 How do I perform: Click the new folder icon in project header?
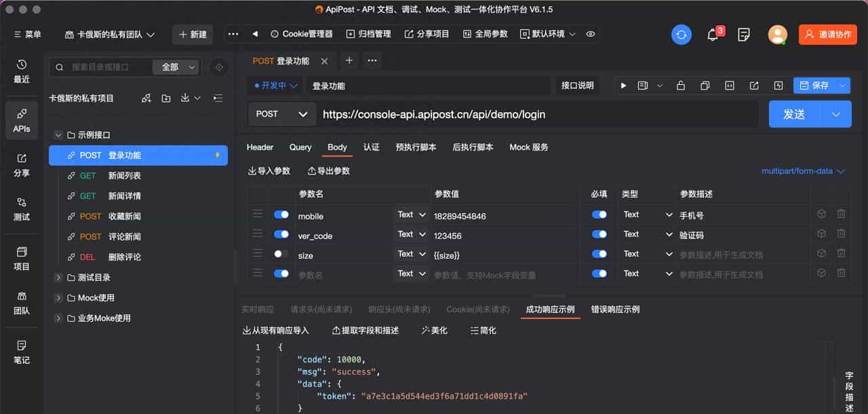[x=166, y=98]
